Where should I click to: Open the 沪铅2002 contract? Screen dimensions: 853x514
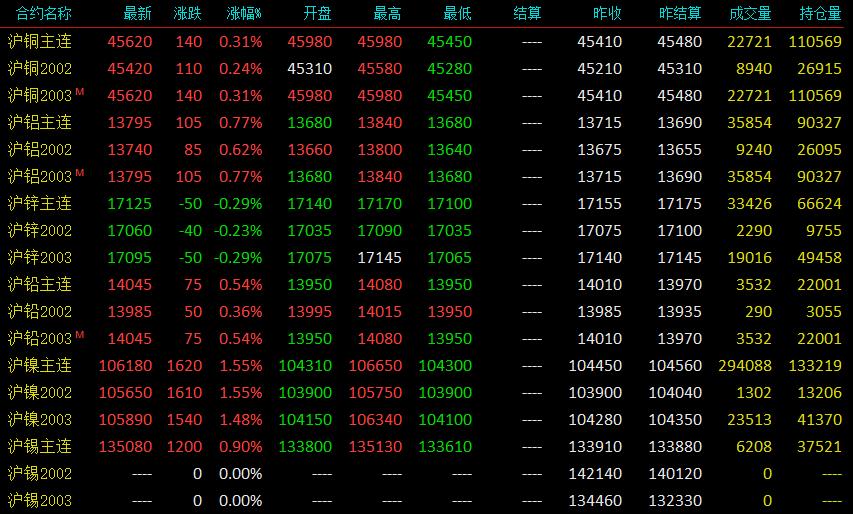click(40, 312)
